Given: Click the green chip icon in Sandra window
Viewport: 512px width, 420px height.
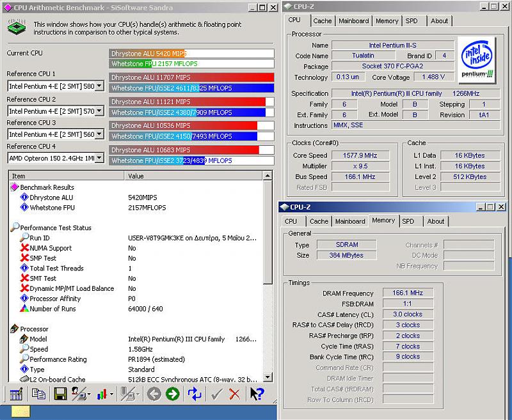Looking at the screenshot, I should click(x=17, y=27).
